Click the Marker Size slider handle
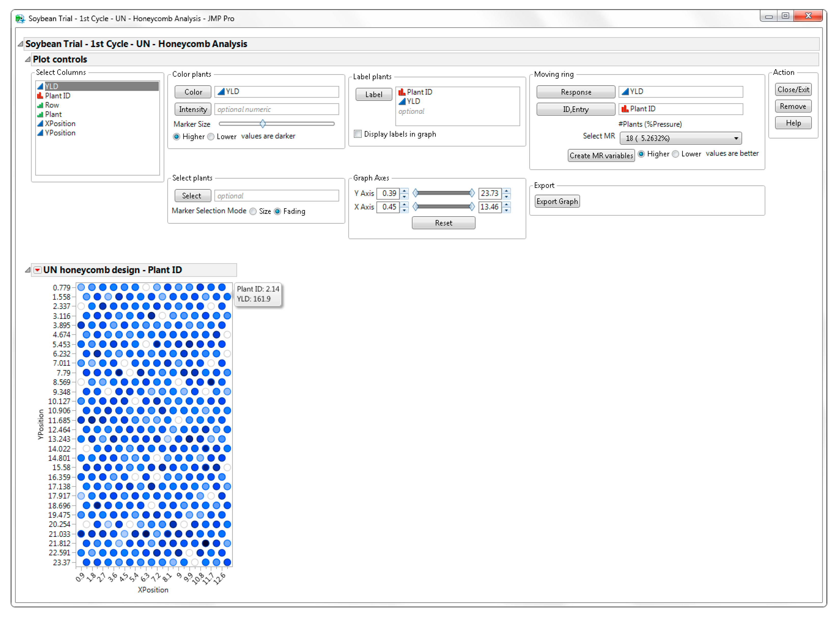Screen dimensions: 840x618 click(x=263, y=123)
